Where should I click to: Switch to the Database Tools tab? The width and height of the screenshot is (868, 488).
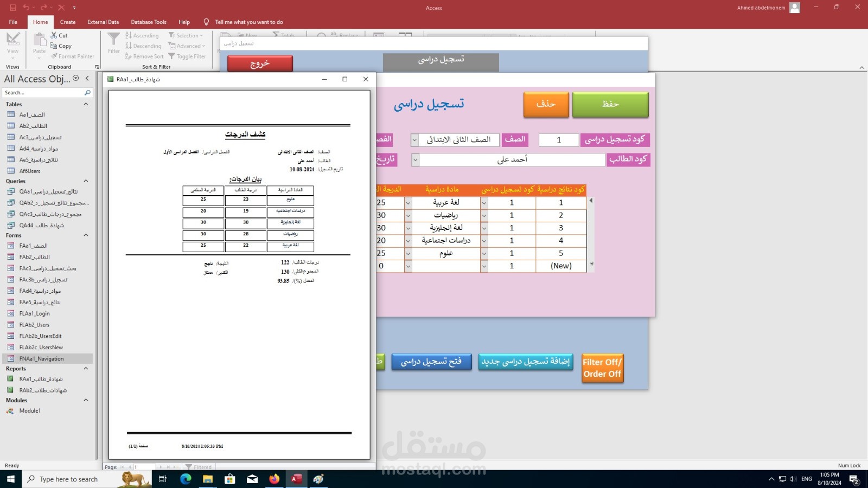click(x=149, y=22)
